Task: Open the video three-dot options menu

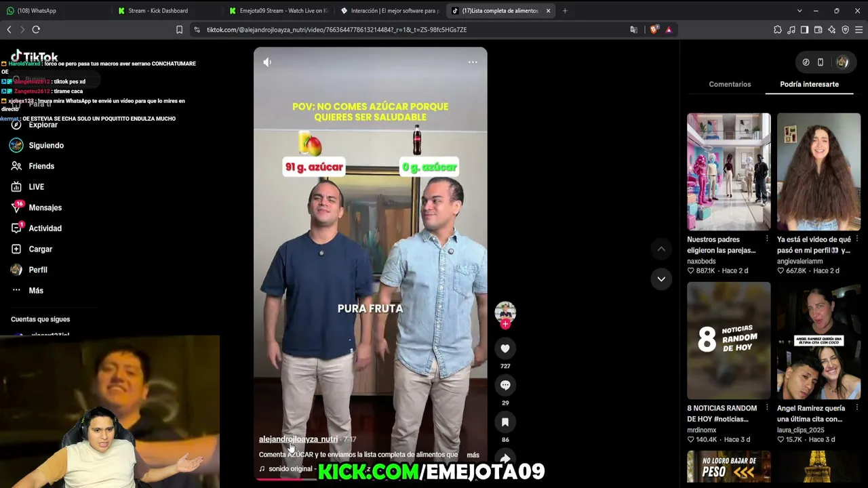Action: (x=473, y=62)
